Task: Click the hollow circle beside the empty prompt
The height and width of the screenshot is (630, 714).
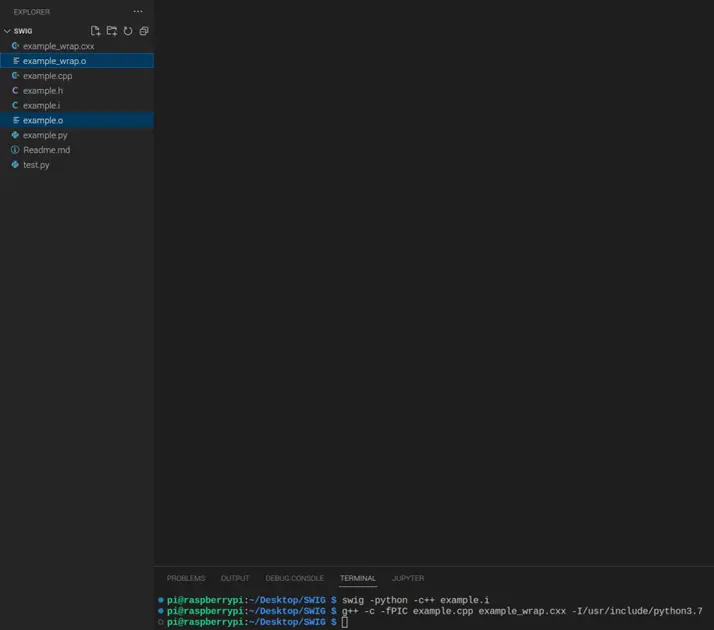Action: (161, 622)
